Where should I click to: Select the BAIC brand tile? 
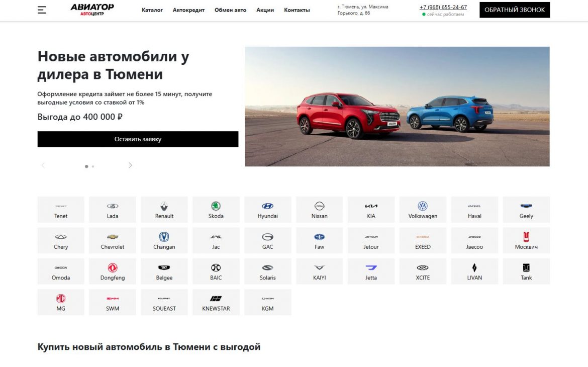pyautogui.click(x=216, y=271)
